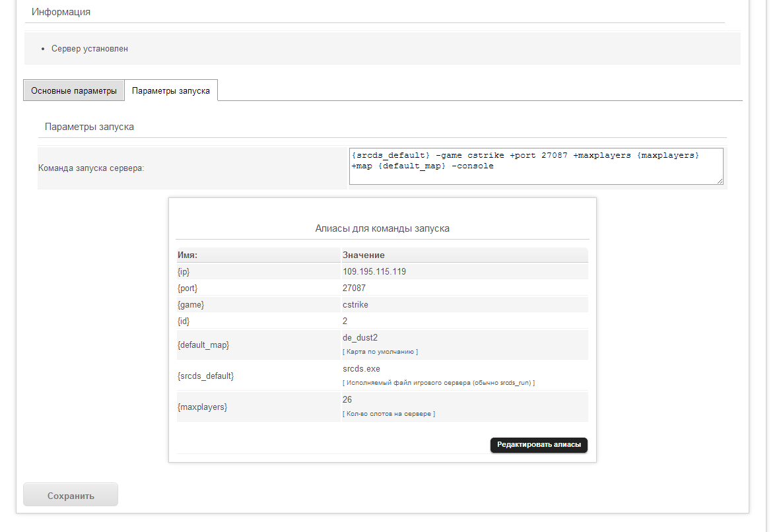The image size is (781, 532).
Task: Select the {id} alias name cell
Action: [x=184, y=321]
